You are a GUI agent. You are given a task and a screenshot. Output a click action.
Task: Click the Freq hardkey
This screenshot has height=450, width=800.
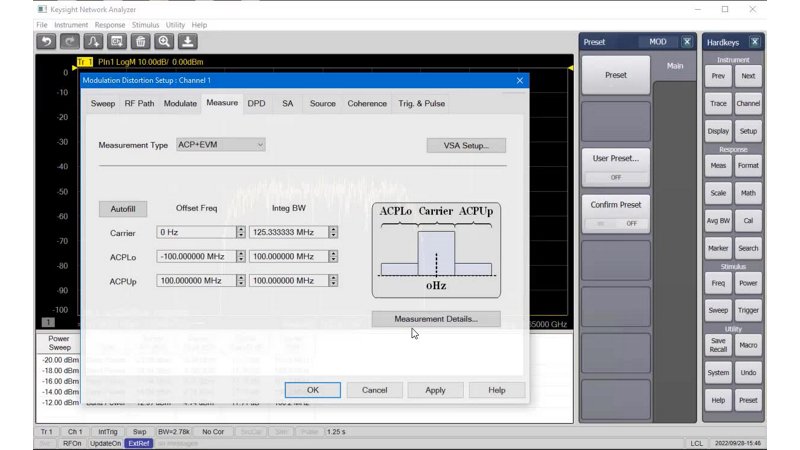tap(718, 283)
